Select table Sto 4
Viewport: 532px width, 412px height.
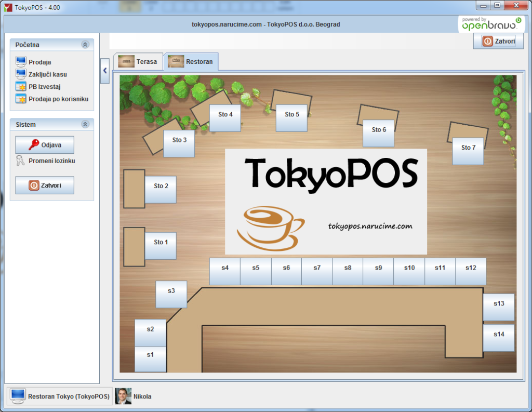click(x=225, y=118)
